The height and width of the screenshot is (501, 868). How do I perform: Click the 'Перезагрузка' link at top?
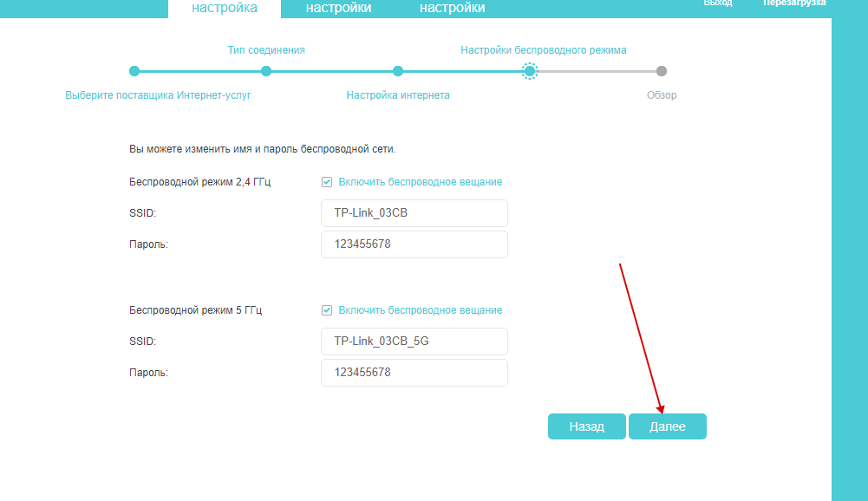(793, 3)
